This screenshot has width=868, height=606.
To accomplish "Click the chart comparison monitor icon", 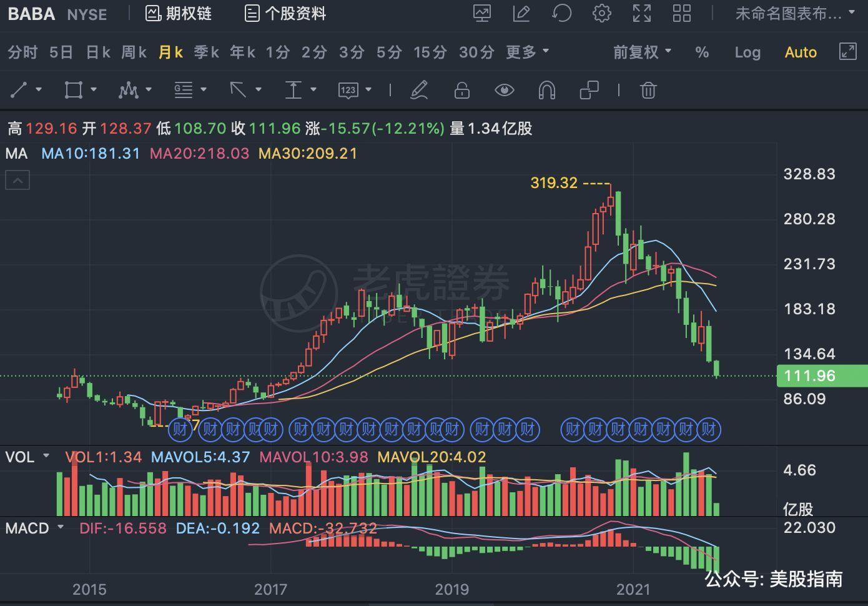I will tap(482, 14).
